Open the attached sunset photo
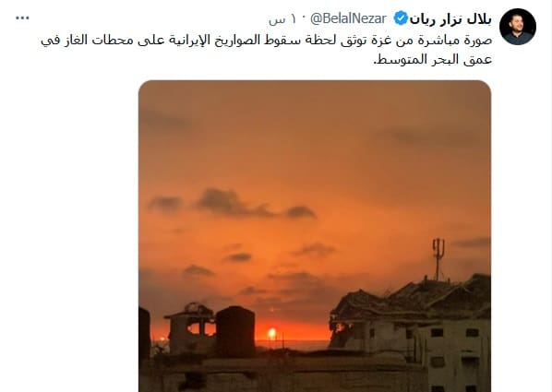This screenshot has width=552, height=392. (x=315, y=236)
